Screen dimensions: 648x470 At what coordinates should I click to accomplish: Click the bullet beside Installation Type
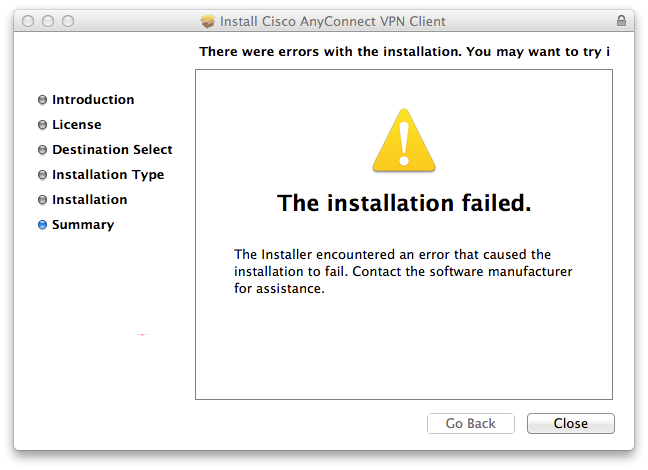pos(42,175)
